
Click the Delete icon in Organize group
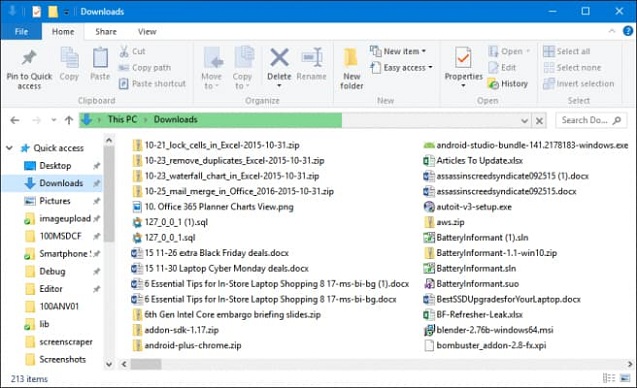[x=279, y=57]
